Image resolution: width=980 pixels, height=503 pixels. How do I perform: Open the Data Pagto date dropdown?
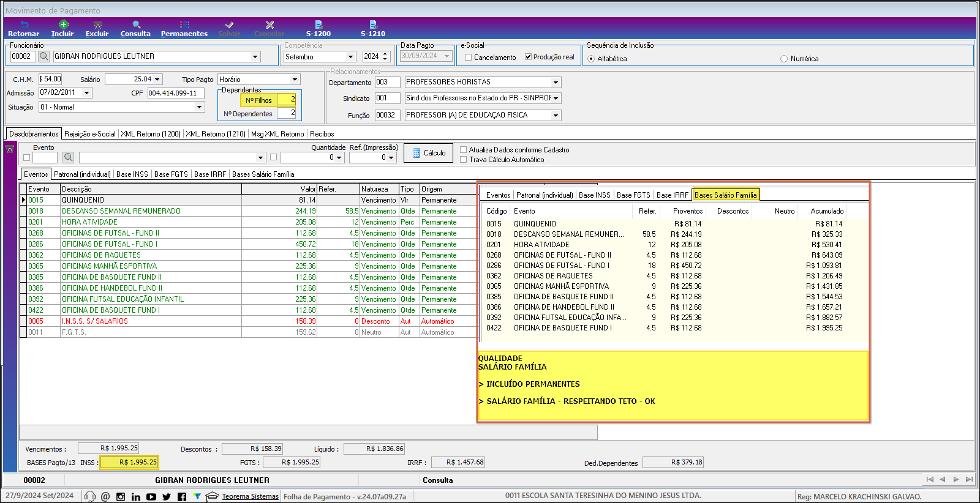[x=447, y=56]
